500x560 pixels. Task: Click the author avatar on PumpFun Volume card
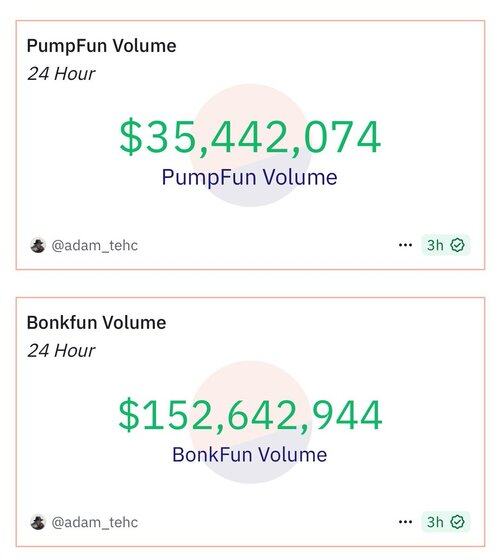pos(38,245)
